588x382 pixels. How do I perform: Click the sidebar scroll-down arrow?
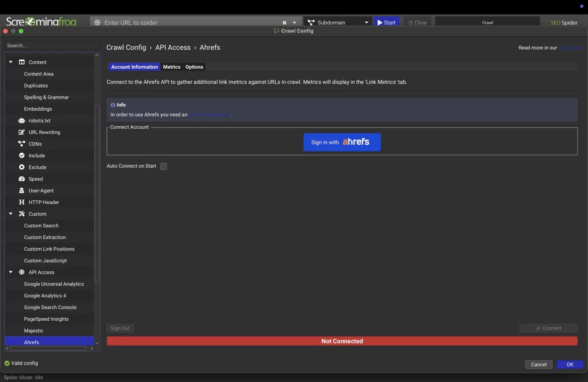coord(97,343)
